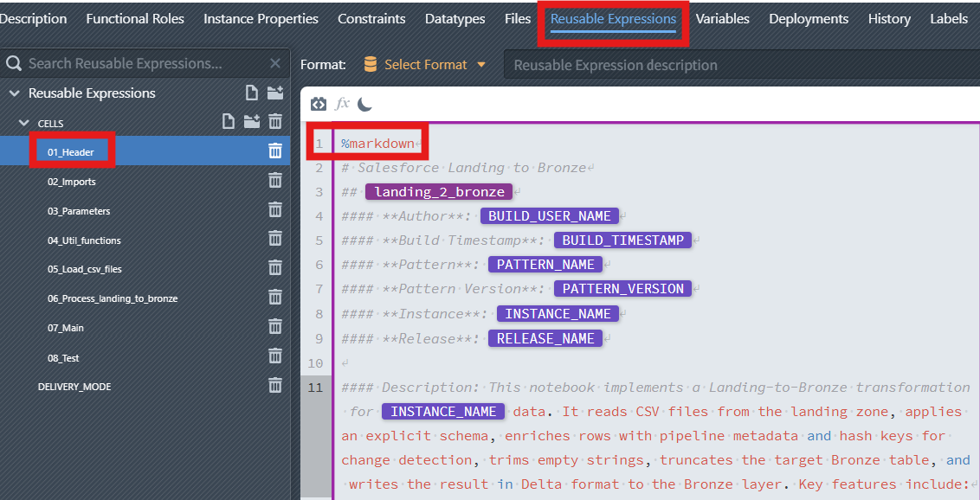Clear the Reusable Expressions search box
980x500 pixels.
click(x=275, y=63)
